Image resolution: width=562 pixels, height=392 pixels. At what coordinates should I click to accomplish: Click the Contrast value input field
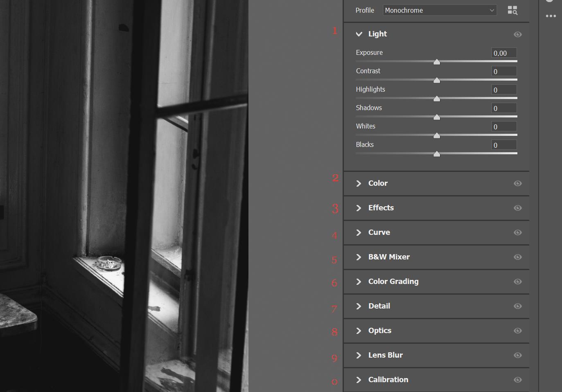tap(503, 71)
